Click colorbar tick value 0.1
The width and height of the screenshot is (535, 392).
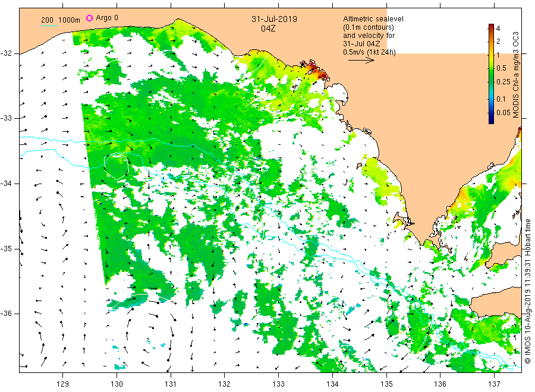(501, 99)
